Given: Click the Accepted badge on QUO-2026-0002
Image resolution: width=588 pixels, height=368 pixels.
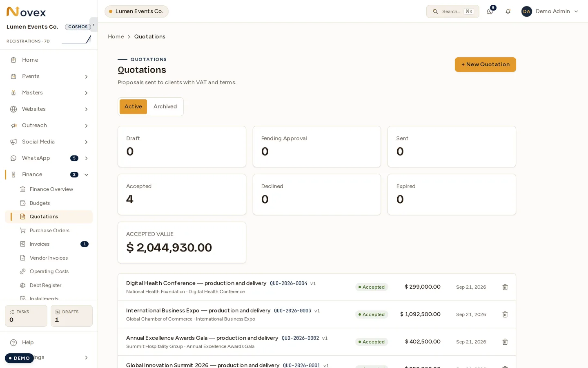Looking at the screenshot, I should coord(372,342).
